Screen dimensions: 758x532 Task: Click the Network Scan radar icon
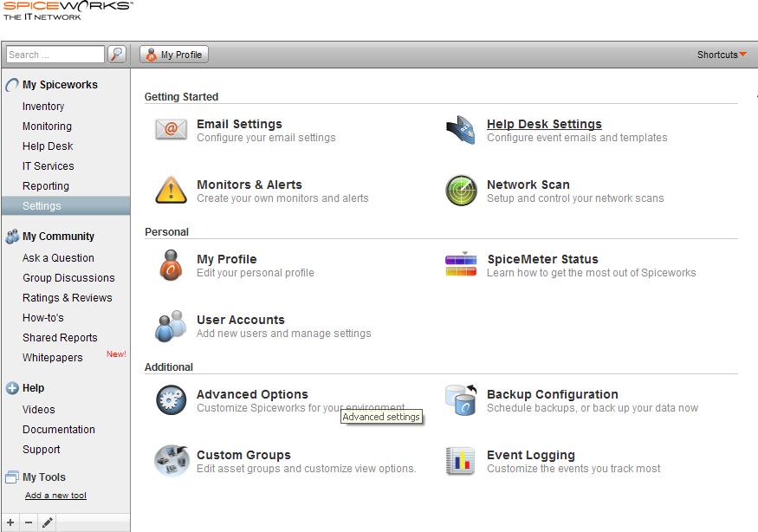click(461, 191)
